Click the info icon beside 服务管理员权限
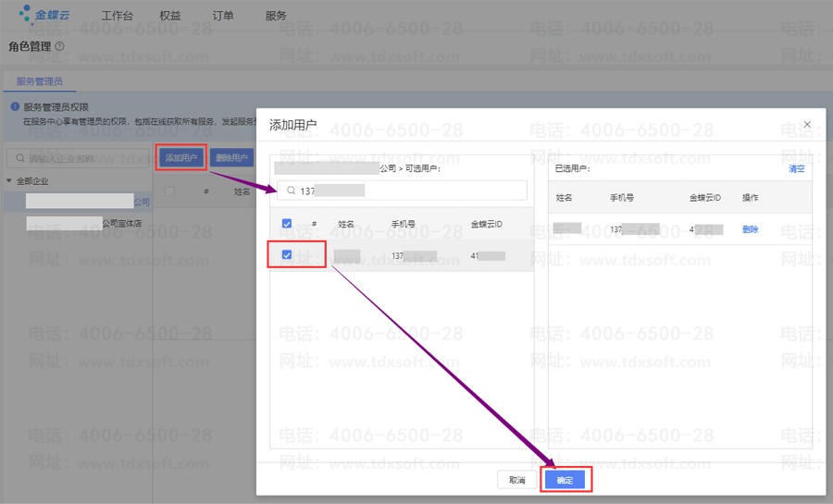 pyautogui.click(x=15, y=107)
